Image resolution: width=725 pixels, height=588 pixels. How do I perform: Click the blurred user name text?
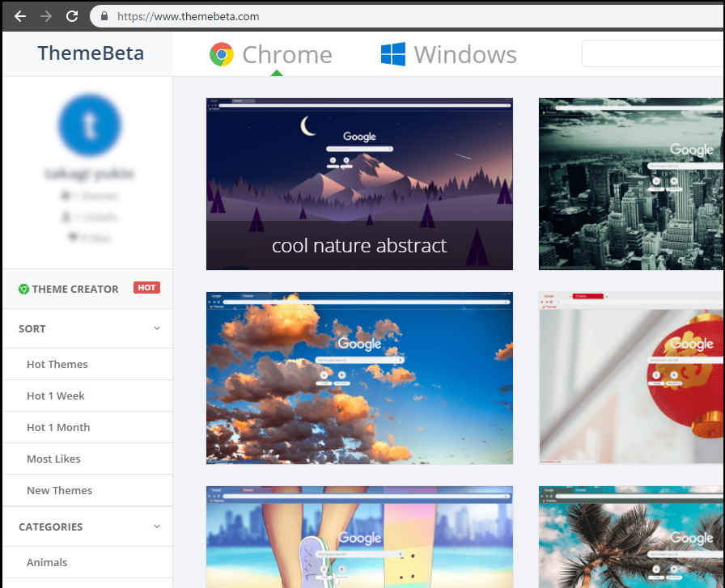pyautogui.click(x=89, y=174)
